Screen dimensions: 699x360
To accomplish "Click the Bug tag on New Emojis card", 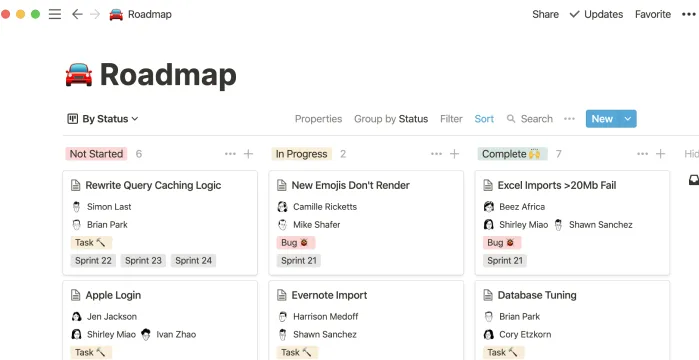I will point(296,243).
